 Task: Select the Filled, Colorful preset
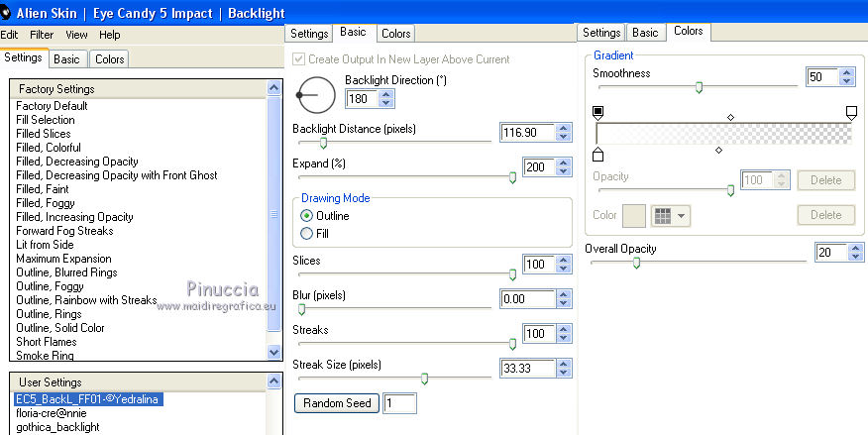[49, 148]
